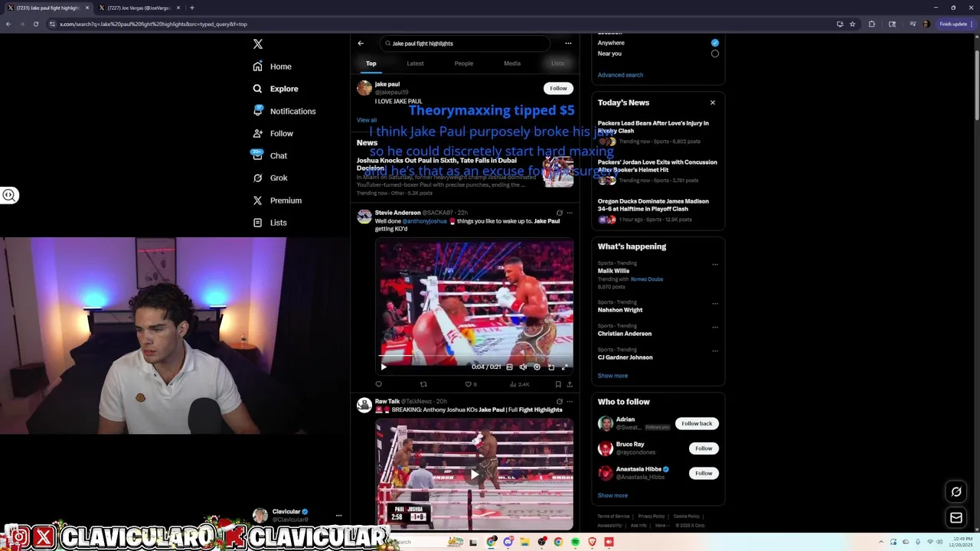
Task: Follow back Adrian
Action: tap(697, 423)
